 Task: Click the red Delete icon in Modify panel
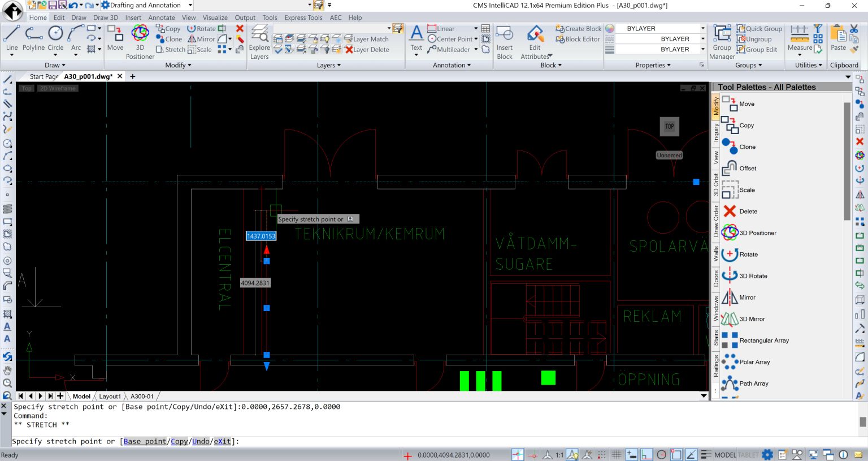[x=240, y=29]
